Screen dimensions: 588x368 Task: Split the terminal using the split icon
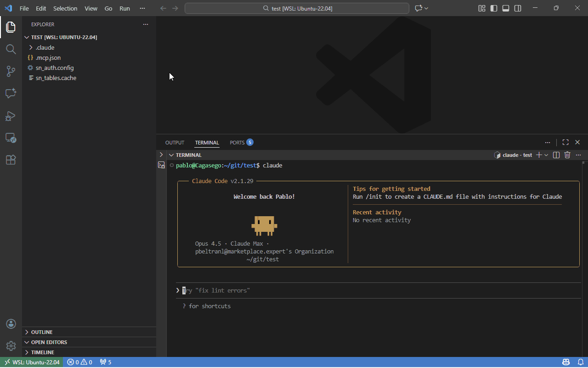tap(556, 155)
